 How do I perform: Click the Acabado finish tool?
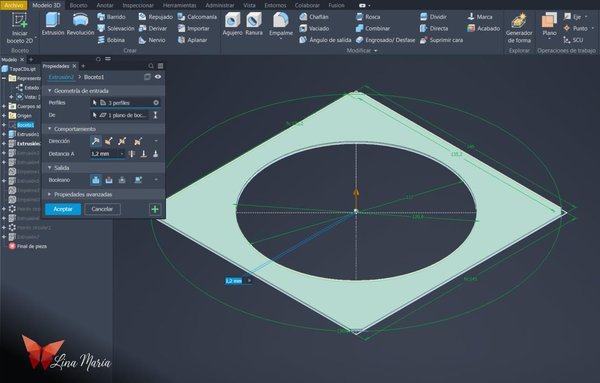coord(484,28)
